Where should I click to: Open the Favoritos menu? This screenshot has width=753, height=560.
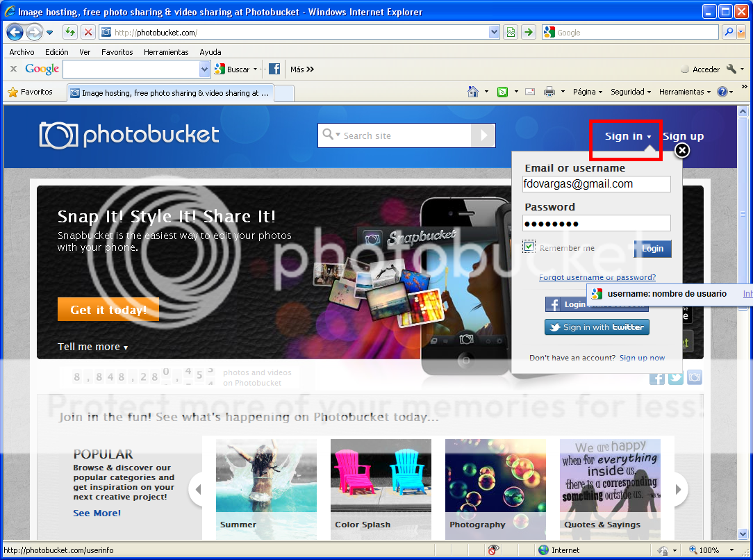pyautogui.click(x=117, y=52)
